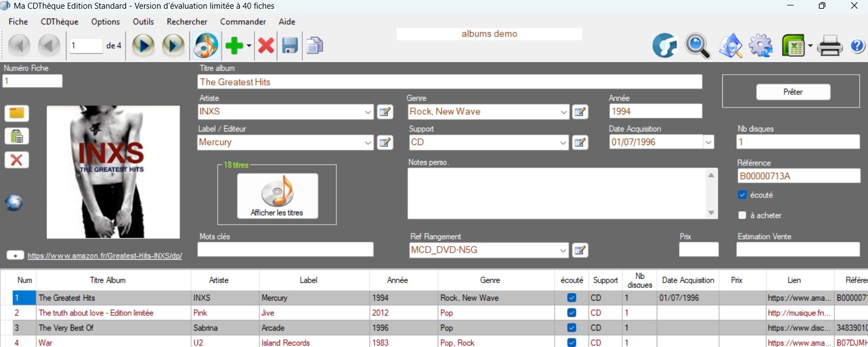868x347 pixels.
Task: Open the CDThèque menu
Action: [x=60, y=22]
